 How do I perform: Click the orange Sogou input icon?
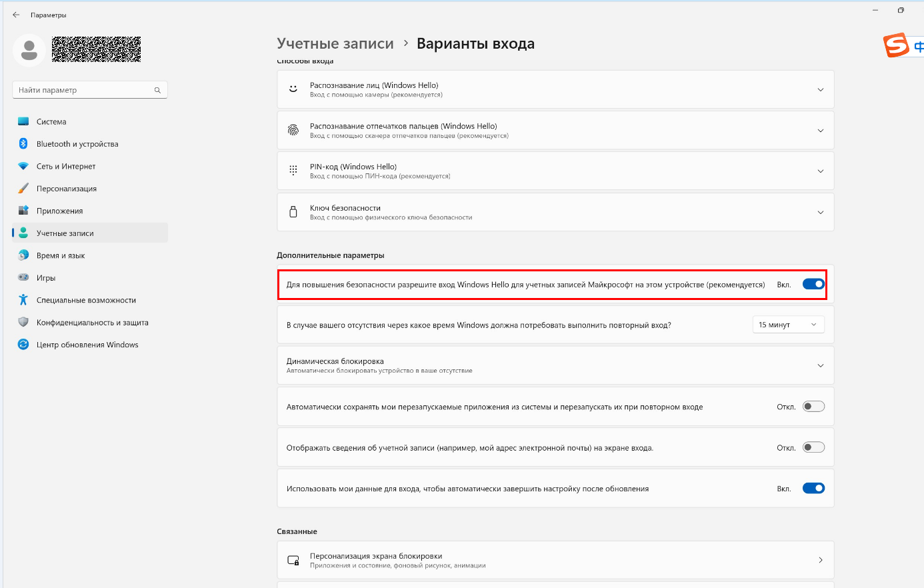pyautogui.click(x=897, y=45)
